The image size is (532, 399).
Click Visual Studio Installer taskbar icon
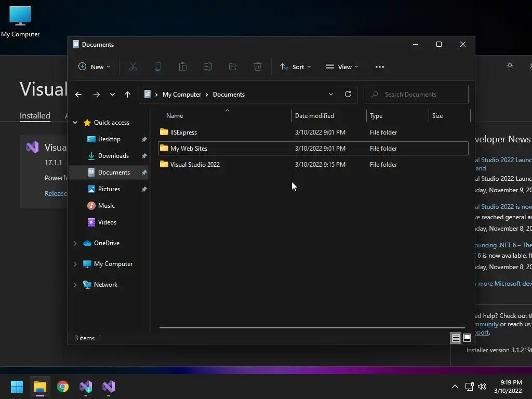[86, 387]
